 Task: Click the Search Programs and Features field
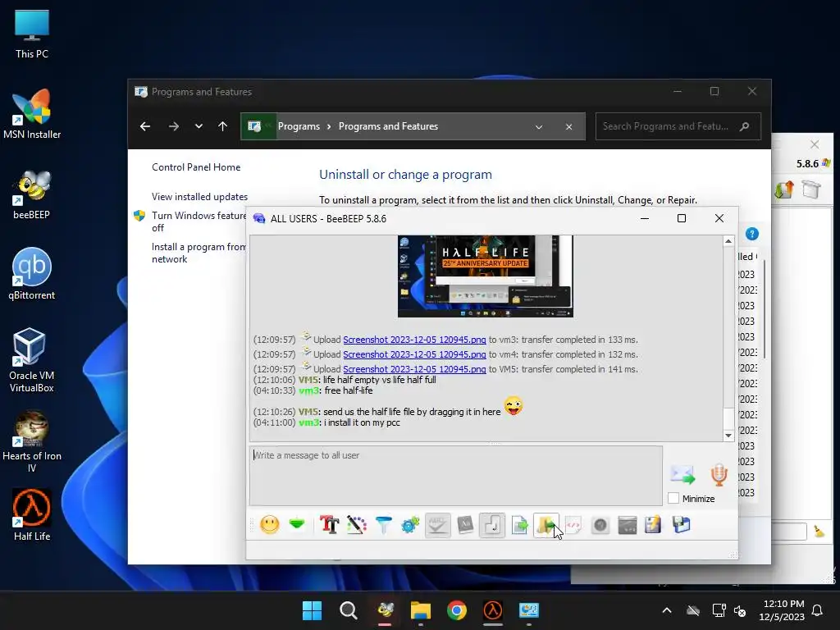coord(678,126)
